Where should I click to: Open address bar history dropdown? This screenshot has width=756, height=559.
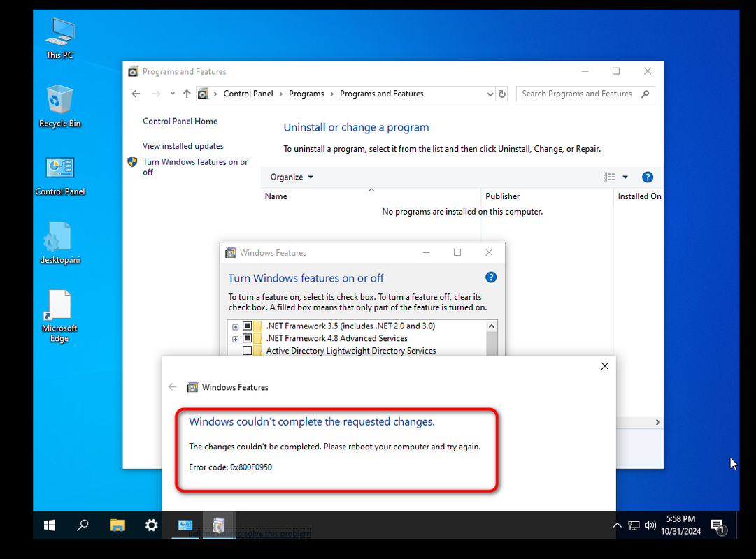(x=490, y=94)
